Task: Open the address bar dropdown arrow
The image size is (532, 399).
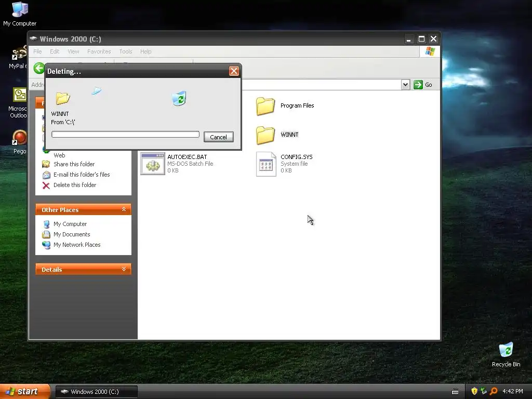Action: pos(405,85)
